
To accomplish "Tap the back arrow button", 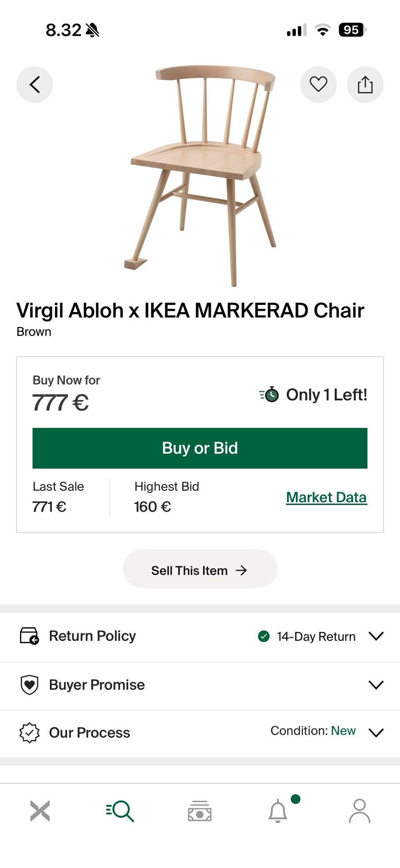I will click(35, 85).
